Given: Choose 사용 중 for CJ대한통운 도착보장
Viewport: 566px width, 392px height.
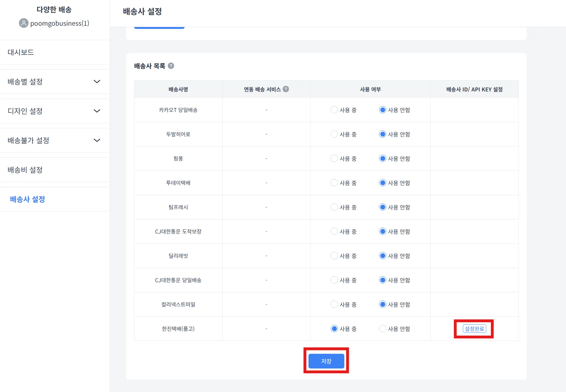Looking at the screenshot, I should click(x=334, y=231).
